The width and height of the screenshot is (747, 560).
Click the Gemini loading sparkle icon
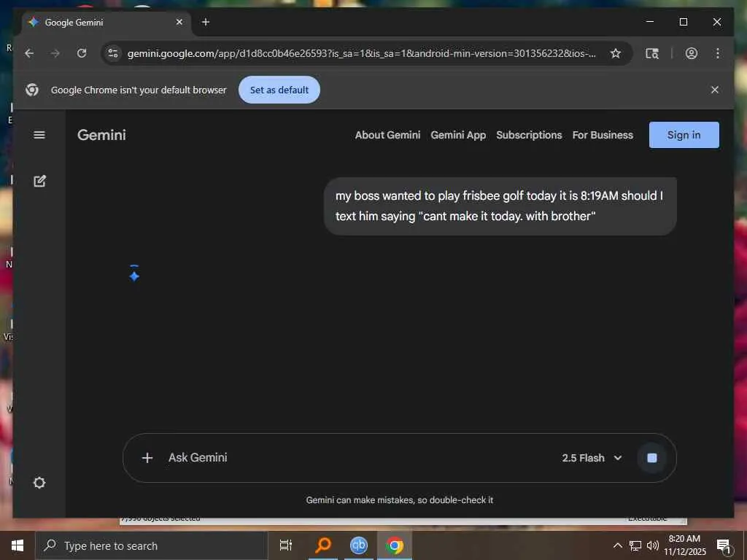(134, 275)
